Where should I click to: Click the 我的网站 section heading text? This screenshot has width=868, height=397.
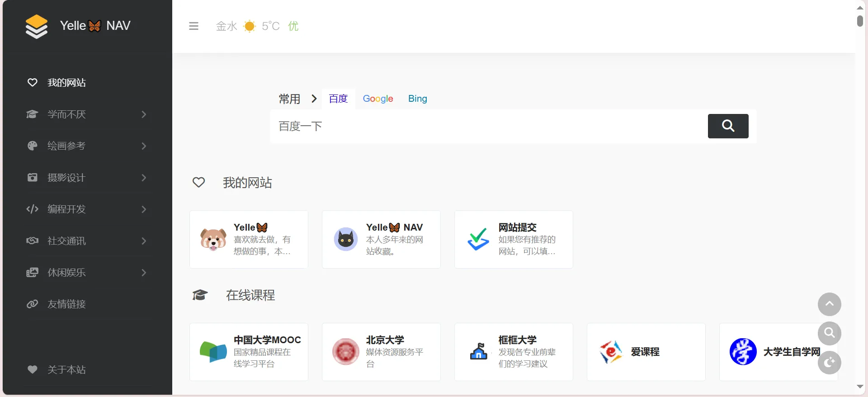(x=247, y=182)
